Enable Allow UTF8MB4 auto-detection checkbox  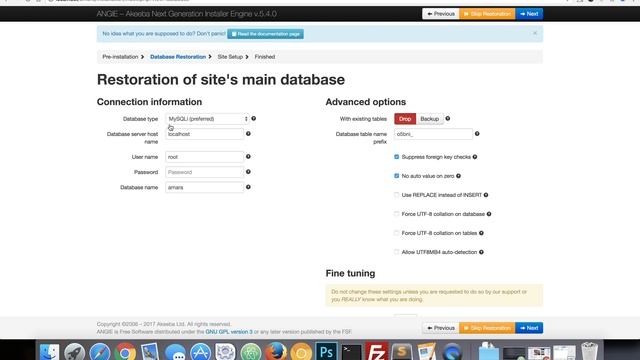point(396,252)
